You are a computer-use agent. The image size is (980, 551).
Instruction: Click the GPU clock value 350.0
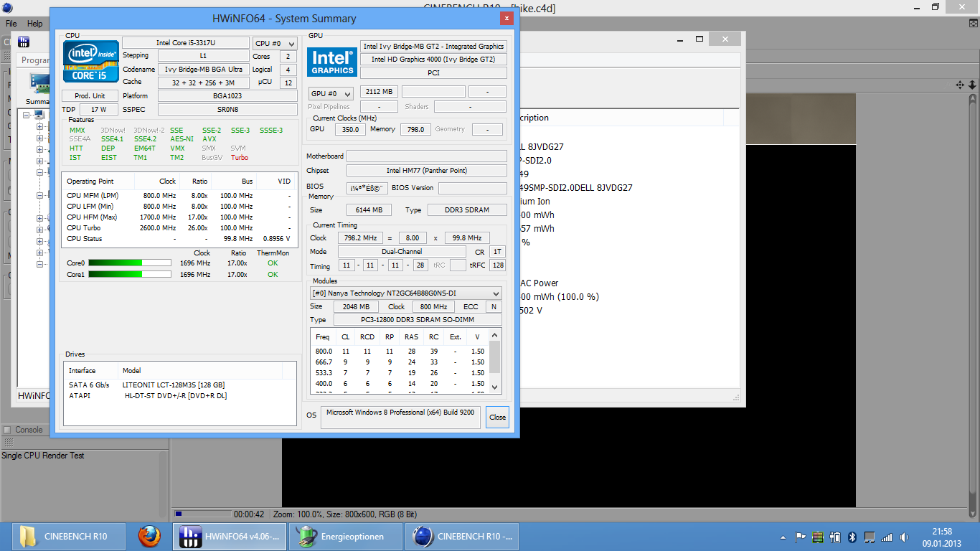point(351,130)
